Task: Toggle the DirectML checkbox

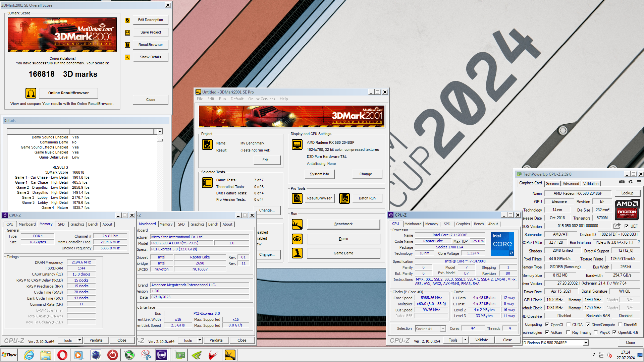Action: point(620,325)
